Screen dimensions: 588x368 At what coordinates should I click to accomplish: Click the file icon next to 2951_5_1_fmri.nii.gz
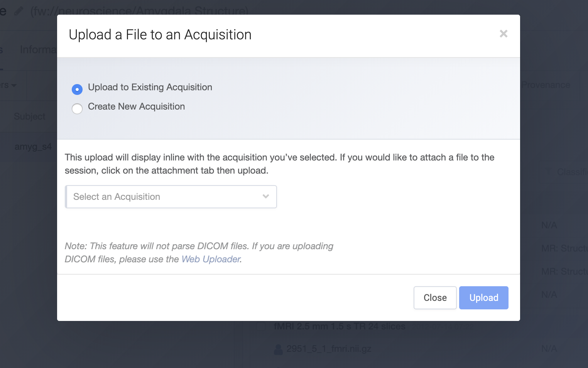click(278, 349)
